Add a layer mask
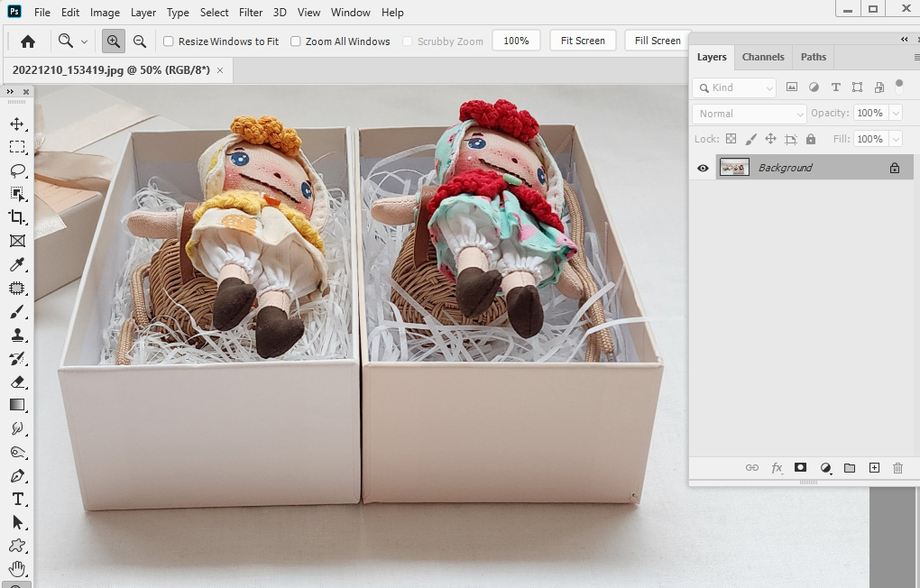 click(x=800, y=468)
